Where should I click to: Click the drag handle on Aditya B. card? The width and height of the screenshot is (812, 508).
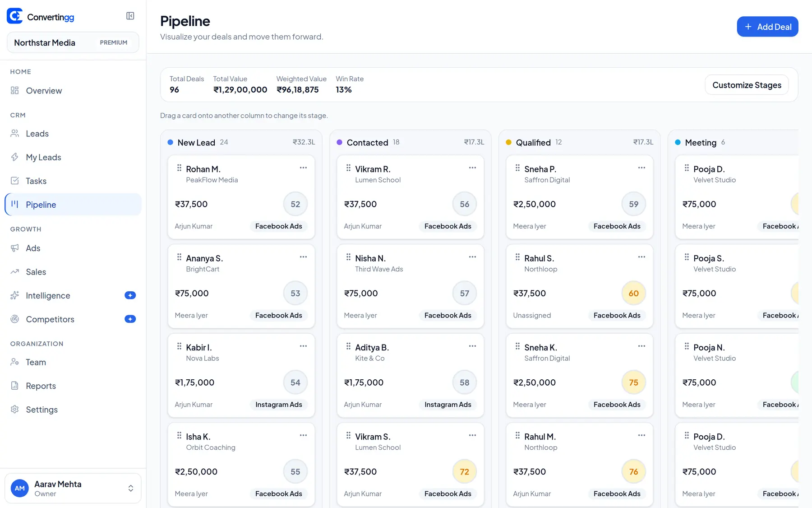[x=348, y=346]
